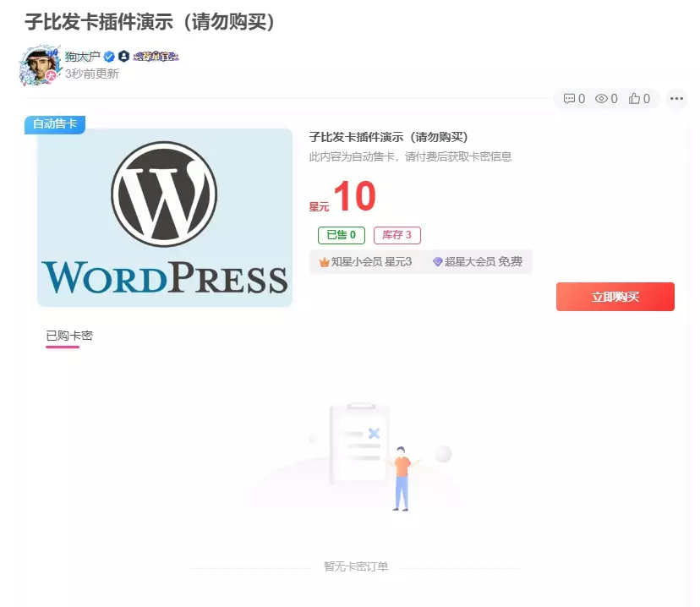Click the 自动售卡 corner label

pyautogui.click(x=54, y=123)
